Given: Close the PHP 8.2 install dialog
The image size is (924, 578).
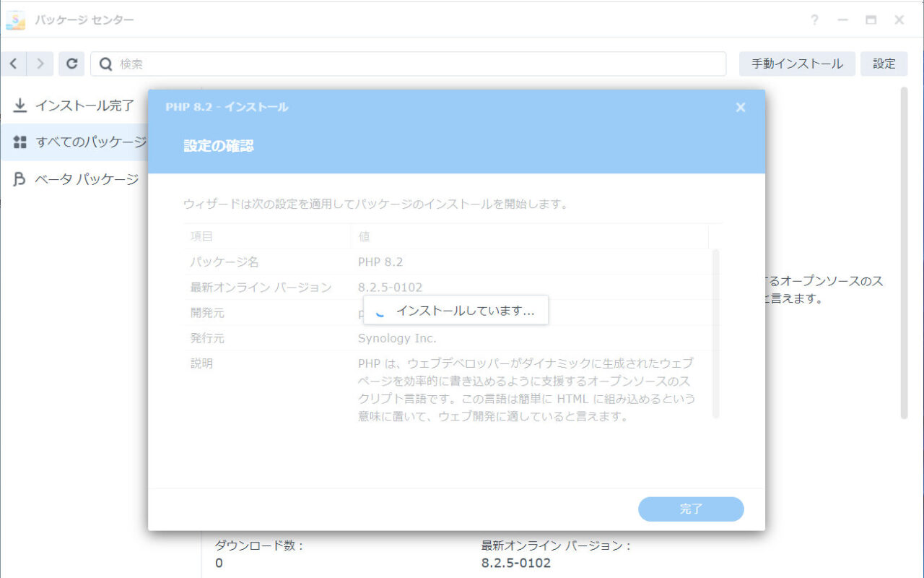Looking at the screenshot, I should (740, 107).
